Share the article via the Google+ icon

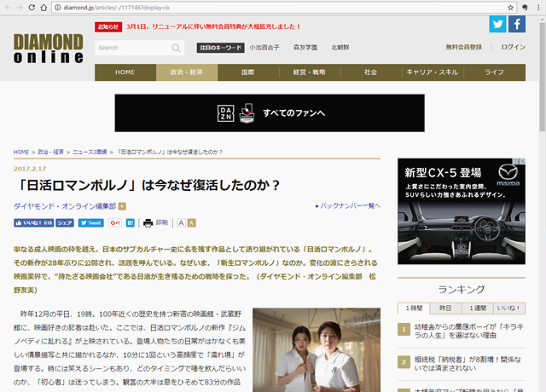(x=114, y=222)
